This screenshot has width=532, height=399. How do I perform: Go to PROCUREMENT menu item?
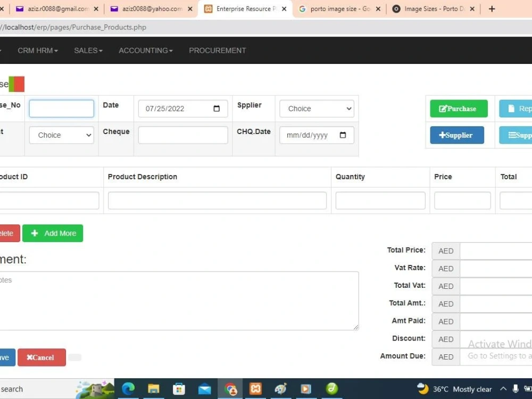click(x=218, y=51)
